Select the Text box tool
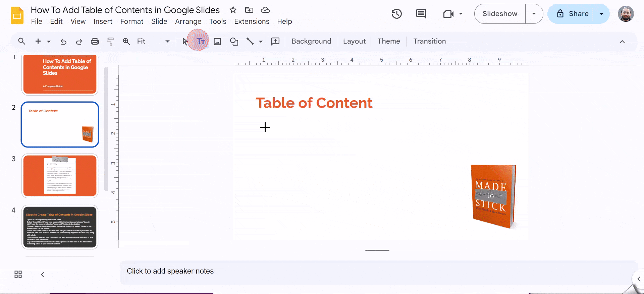This screenshot has height=294, width=644. (200, 41)
